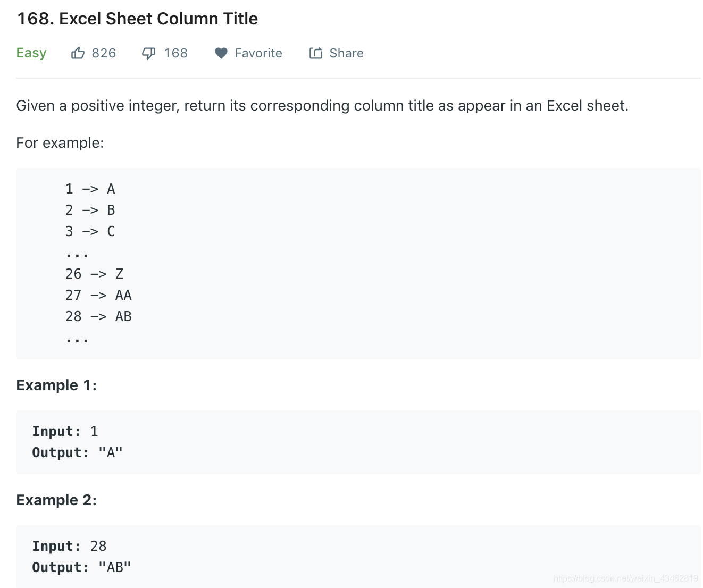Click the Share arrow icon
Screen dimensions: 703x588
(x=316, y=53)
